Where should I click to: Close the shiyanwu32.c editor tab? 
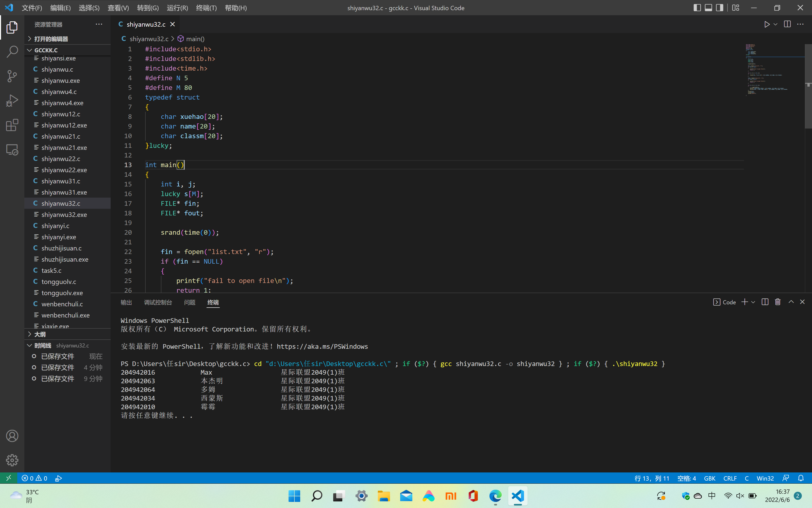[x=173, y=24]
